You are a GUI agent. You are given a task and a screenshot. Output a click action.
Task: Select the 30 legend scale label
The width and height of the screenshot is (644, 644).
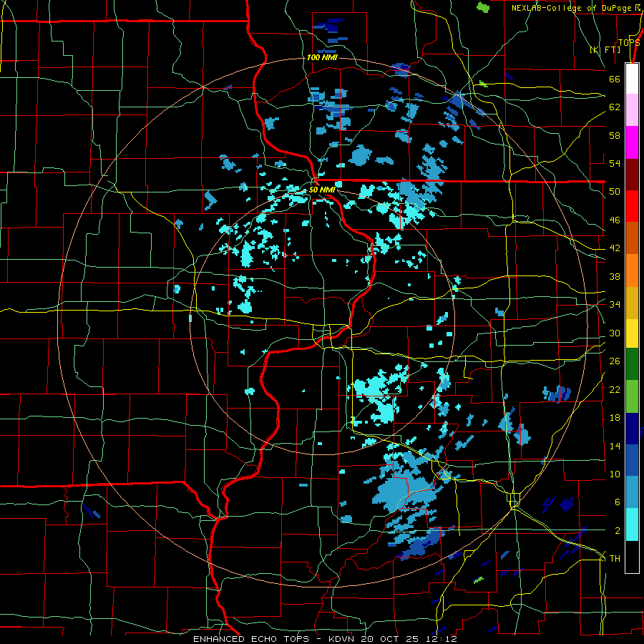[x=615, y=333]
